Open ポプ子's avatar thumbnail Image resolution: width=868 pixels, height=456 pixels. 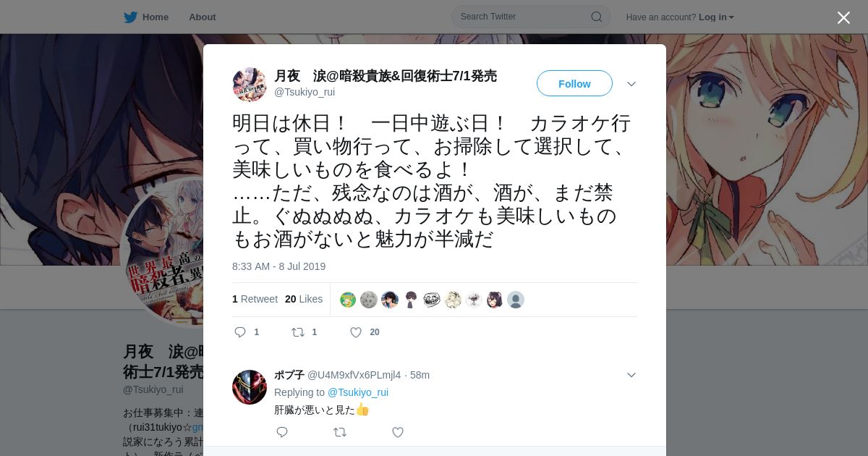click(250, 387)
